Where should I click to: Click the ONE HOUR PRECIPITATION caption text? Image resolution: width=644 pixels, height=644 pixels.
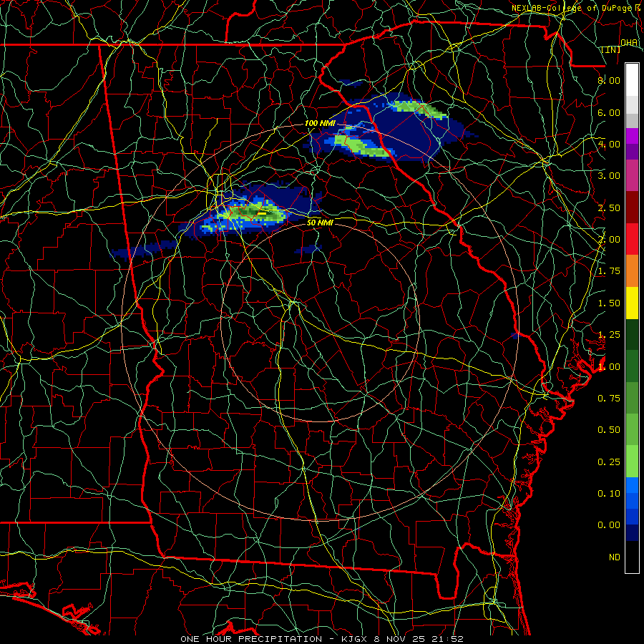coord(251,639)
